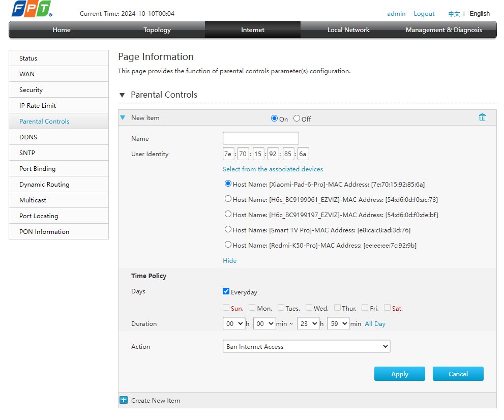Screen dimensions: 504x420
Task: Open the start hour dropdown
Action: [234, 323]
